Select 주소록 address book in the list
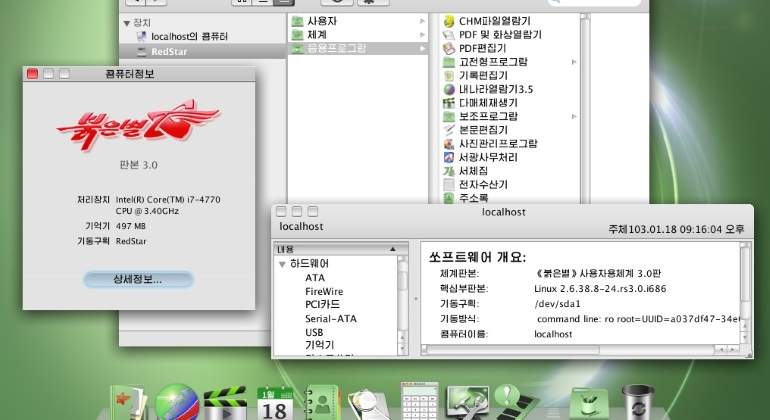The height and width of the screenshot is (420, 770). pos(466,198)
